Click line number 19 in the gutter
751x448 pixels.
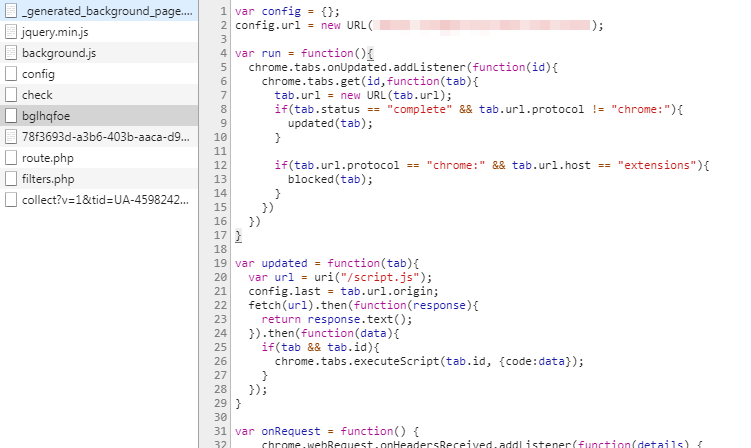coord(221,263)
